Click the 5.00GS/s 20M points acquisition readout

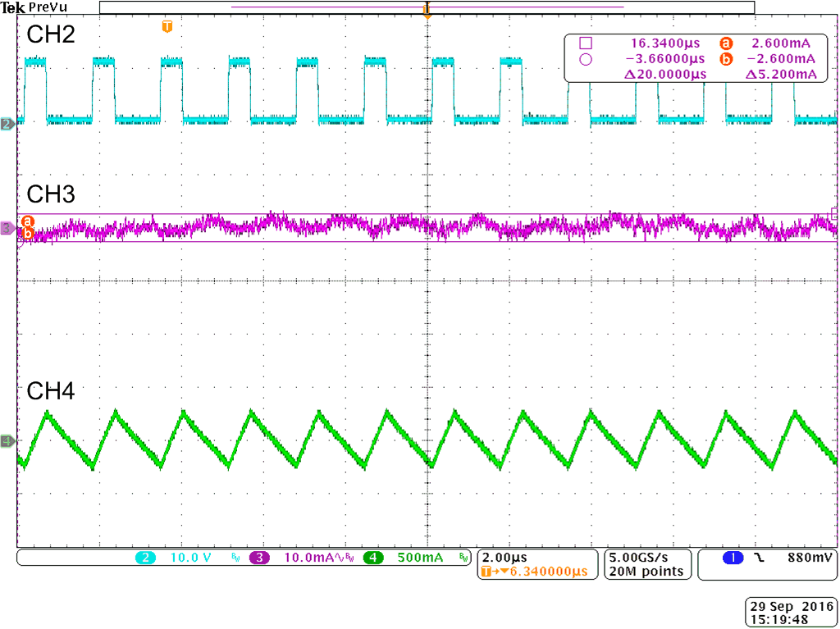point(644,564)
